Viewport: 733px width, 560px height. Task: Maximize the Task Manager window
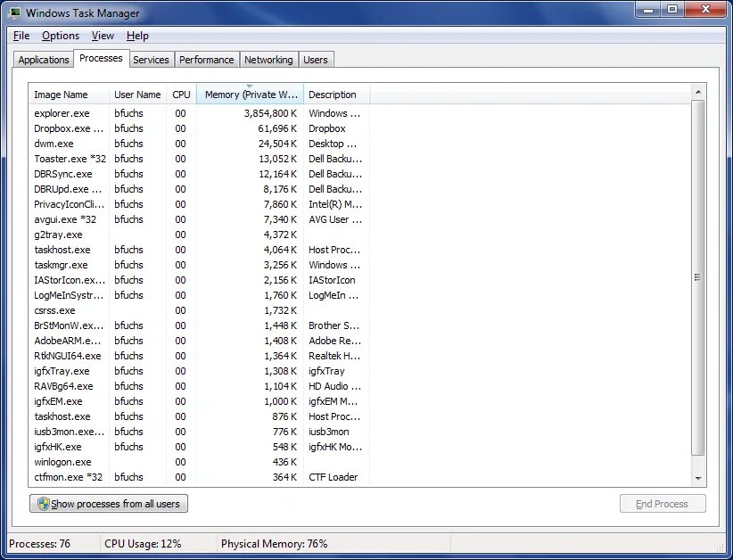pyautogui.click(x=672, y=9)
